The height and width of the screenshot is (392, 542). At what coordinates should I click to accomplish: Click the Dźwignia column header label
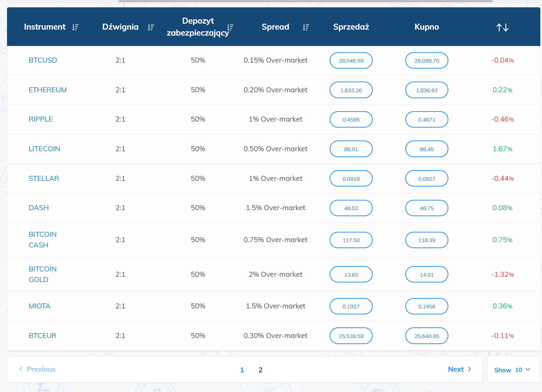[x=120, y=27]
